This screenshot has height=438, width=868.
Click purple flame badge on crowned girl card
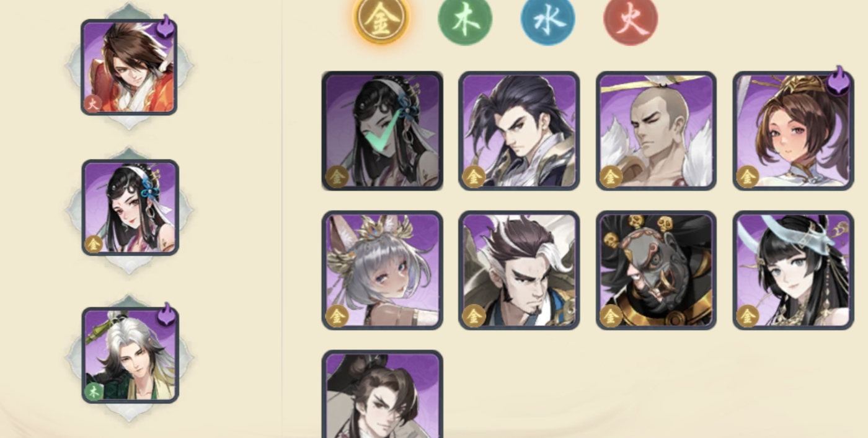838,81
